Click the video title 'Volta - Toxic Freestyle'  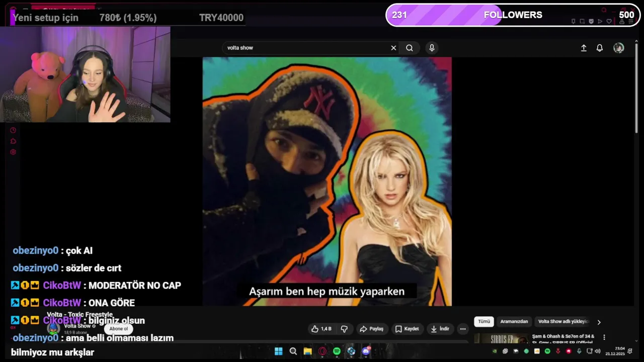coord(79,315)
